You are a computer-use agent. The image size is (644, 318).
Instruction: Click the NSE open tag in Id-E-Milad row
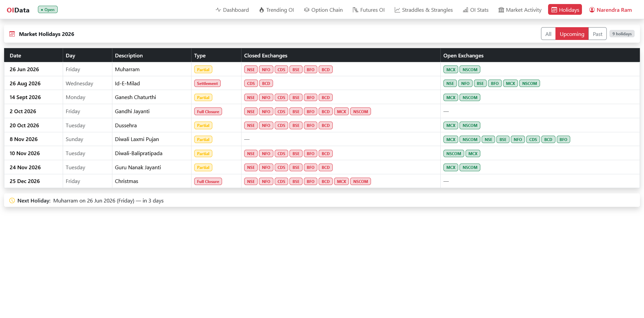tap(450, 83)
